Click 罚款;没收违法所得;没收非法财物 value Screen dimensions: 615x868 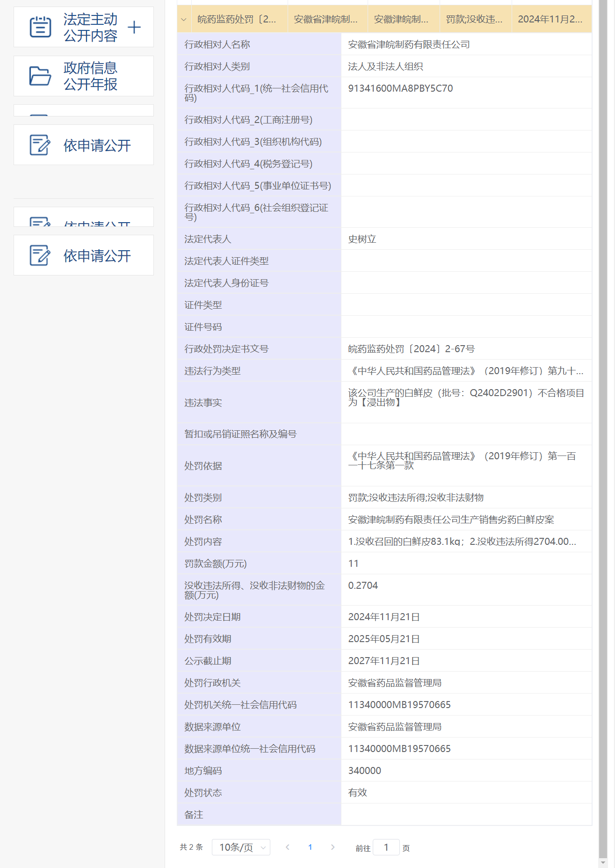416,498
